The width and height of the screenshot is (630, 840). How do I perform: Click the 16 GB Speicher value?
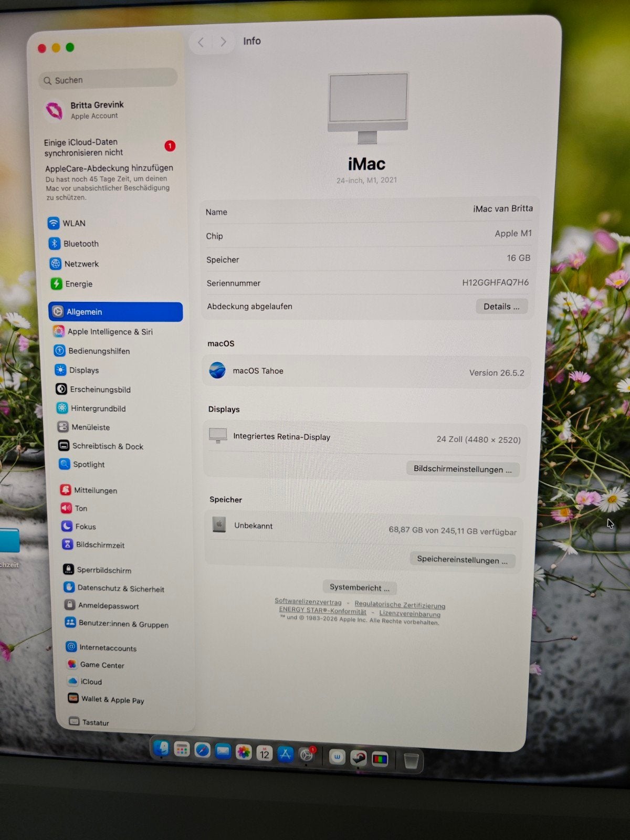pos(518,258)
